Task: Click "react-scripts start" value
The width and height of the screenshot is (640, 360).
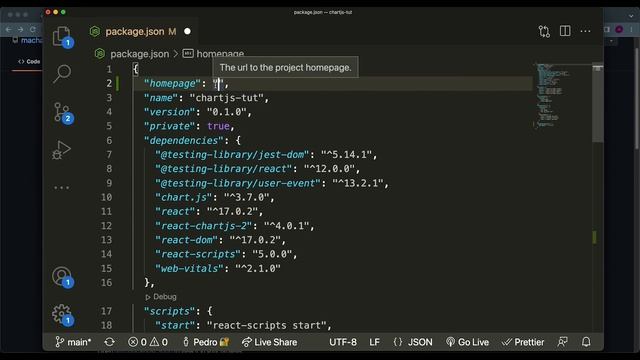Action: point(267,325)
